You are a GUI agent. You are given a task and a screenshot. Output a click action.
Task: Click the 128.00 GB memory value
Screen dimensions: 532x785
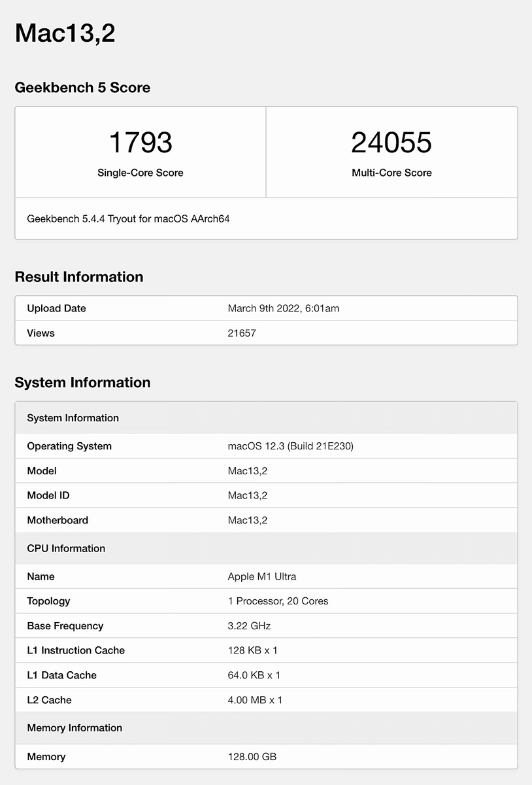(x=252, y=757)
